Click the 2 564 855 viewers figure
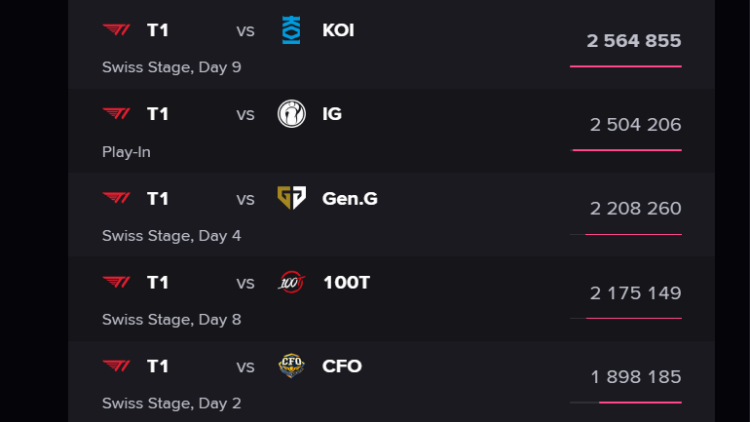The width and height of the screenshot is (750, 422). tap(634, 41)
